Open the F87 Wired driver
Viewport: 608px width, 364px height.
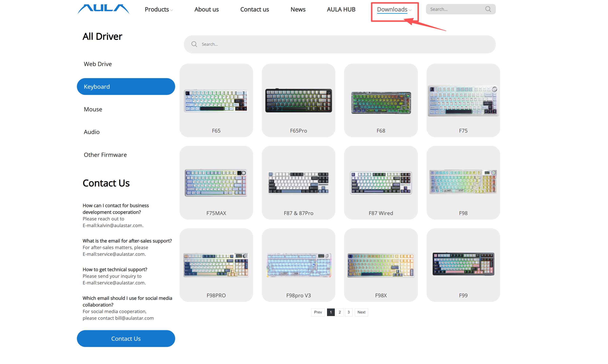(x=381, y=183)
